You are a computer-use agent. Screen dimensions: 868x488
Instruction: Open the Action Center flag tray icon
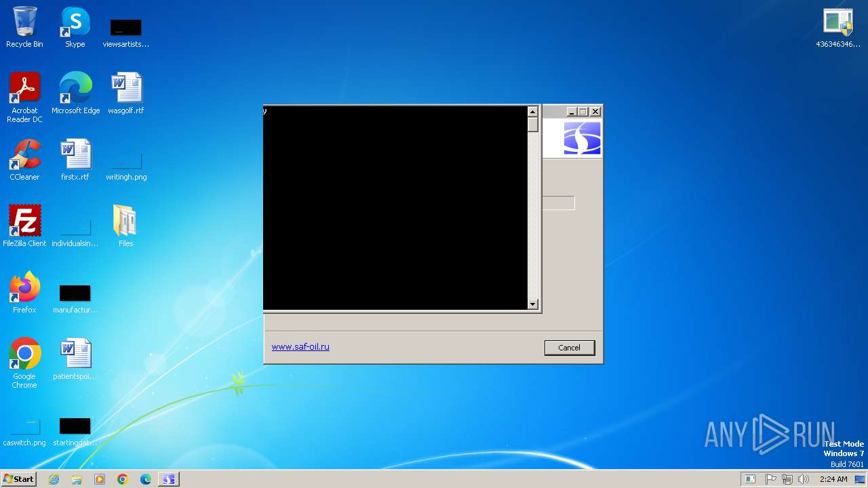[771, 479]
